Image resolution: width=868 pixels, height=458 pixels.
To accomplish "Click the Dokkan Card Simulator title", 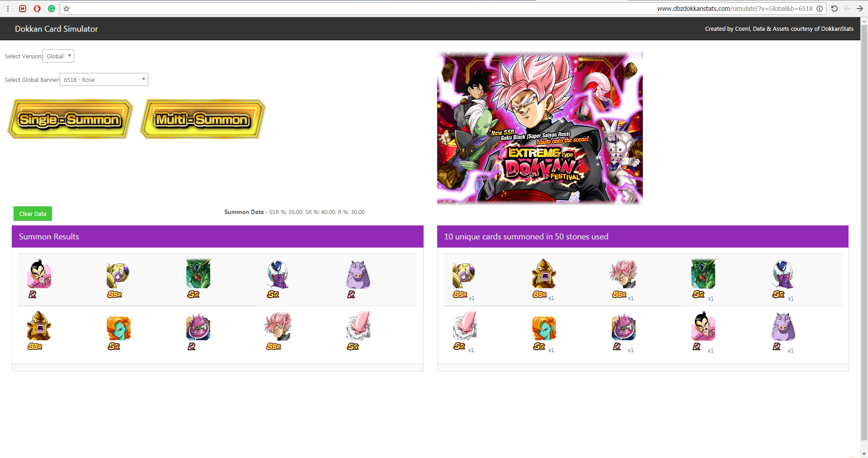I will [x=57, y=29].
